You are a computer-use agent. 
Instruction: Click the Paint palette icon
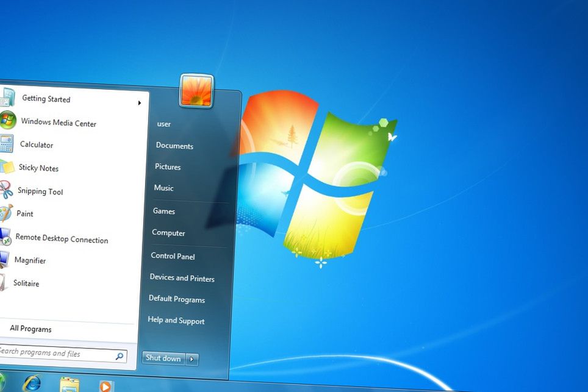click(x=5, y=213)
